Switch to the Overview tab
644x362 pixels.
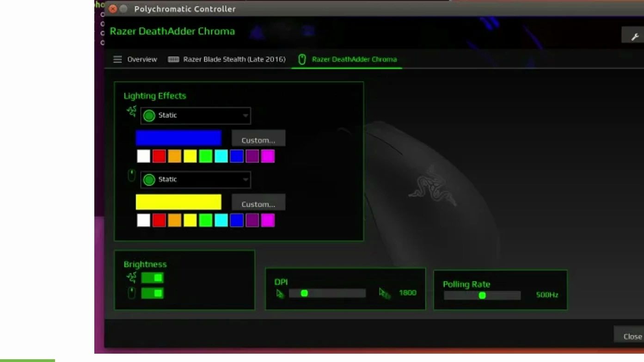click(x=135, y=59)
